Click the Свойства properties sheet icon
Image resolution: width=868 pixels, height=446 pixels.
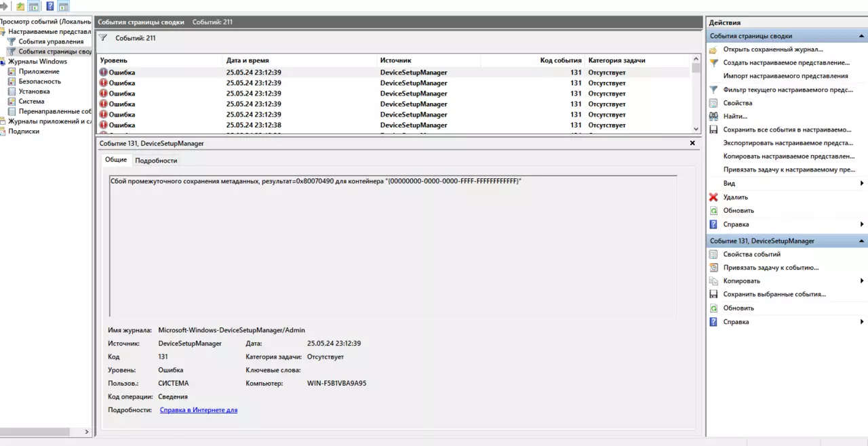click(713, 103)
